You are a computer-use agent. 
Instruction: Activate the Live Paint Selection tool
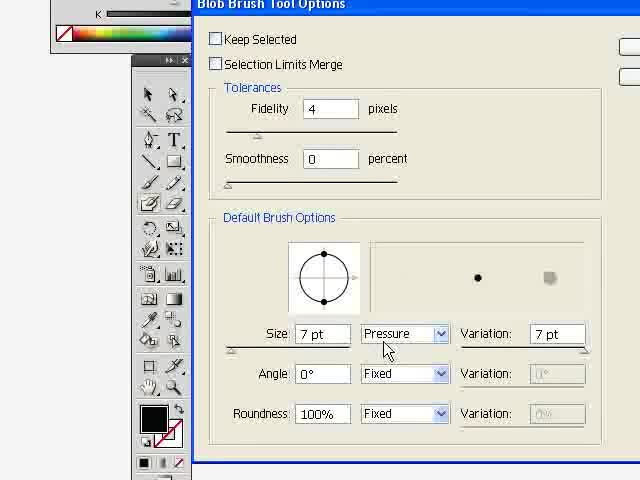coord(174,340)
